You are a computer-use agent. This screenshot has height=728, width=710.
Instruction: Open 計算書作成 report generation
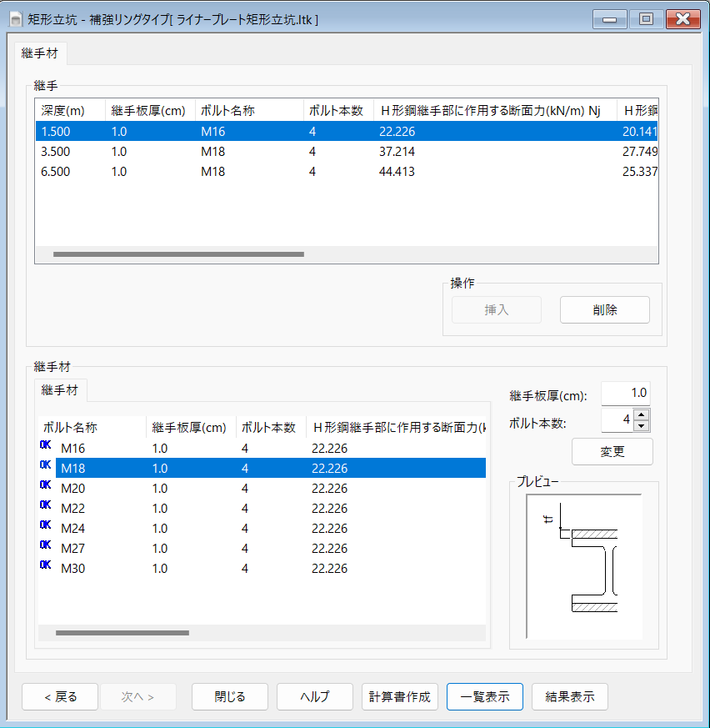[x=400, y=697]
